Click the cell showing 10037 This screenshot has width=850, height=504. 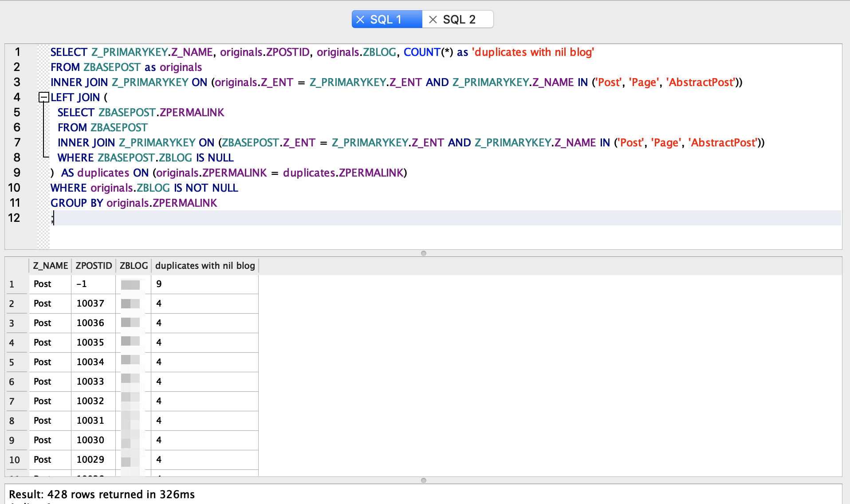coord(93,303)
